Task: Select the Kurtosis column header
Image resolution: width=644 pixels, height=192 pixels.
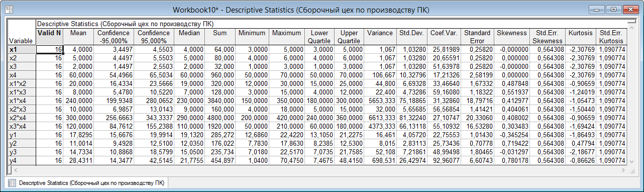Action: pos(580,37)
